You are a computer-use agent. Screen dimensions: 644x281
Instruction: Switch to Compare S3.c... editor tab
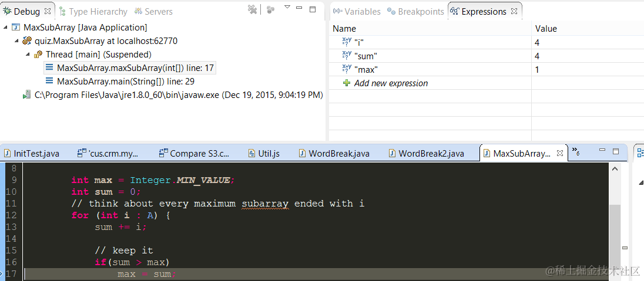[x=194, y=154]
